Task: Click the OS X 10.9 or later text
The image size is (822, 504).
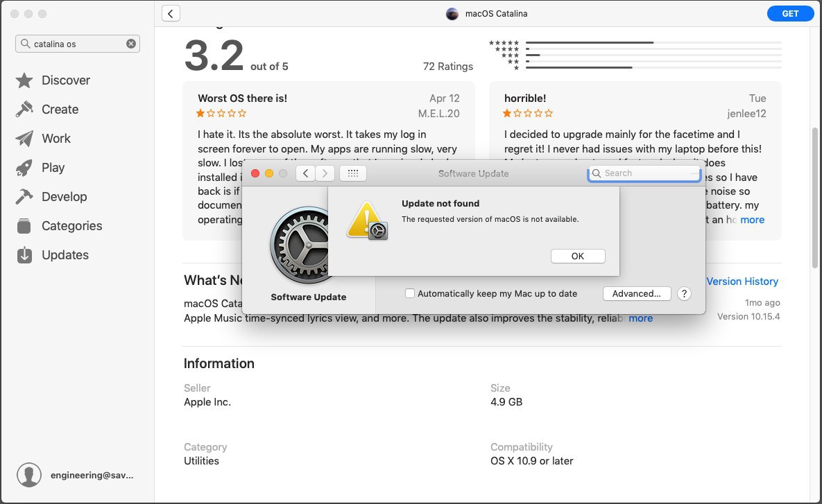Action: [531, 460]
